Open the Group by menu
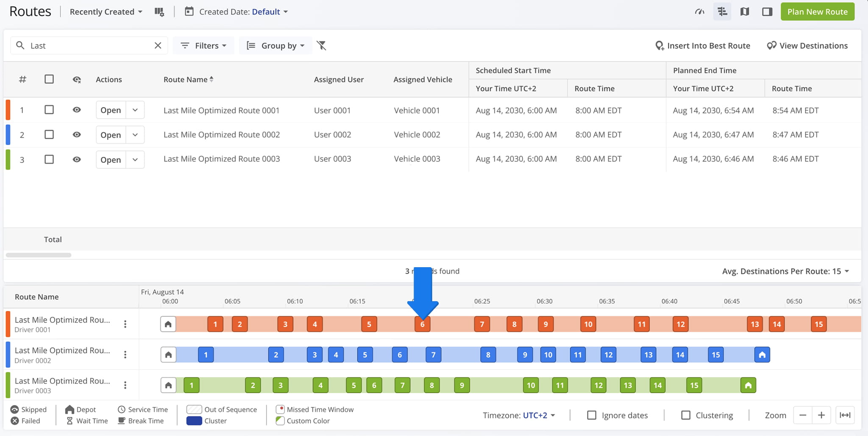868x436 pixels. click(x=275, y=45)
